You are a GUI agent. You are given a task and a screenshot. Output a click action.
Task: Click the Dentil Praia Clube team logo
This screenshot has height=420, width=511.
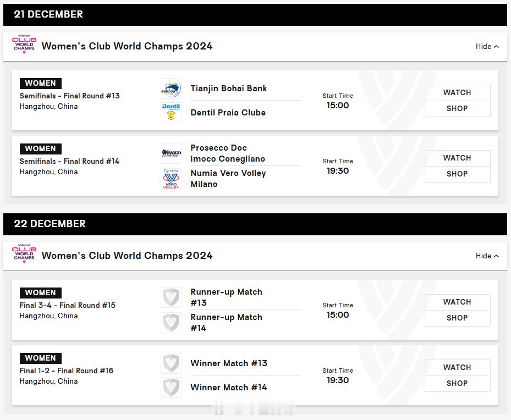pyautogui.click(x=171, y=113)
